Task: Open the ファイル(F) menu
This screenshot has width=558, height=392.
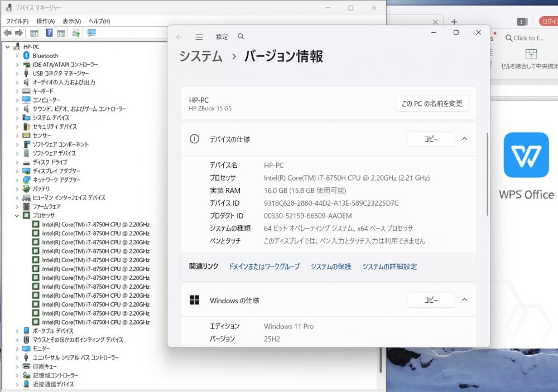Action: pyautogui.click(x=17, y=21)
